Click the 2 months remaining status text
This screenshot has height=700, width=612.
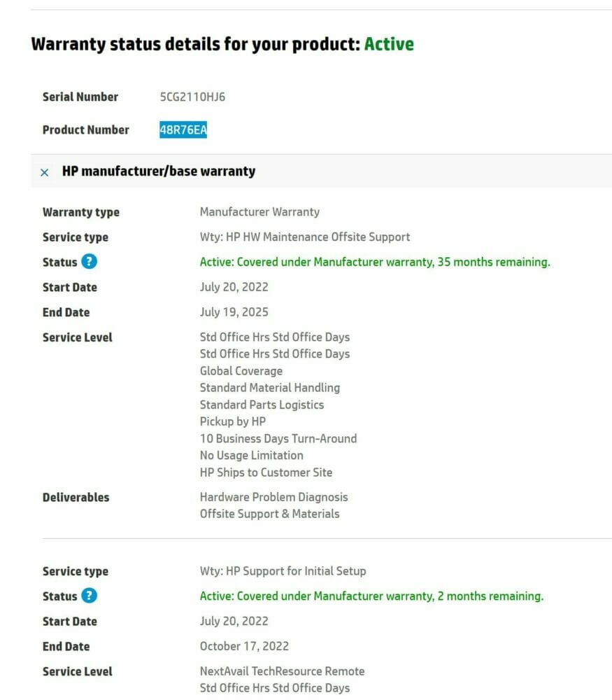[x=371, y=596]
